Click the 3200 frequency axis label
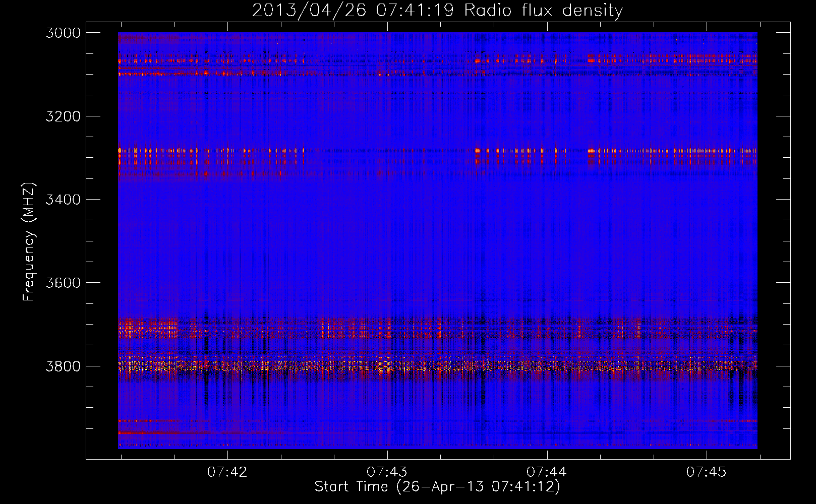The image size is (816, 504). tap(63, 116)
